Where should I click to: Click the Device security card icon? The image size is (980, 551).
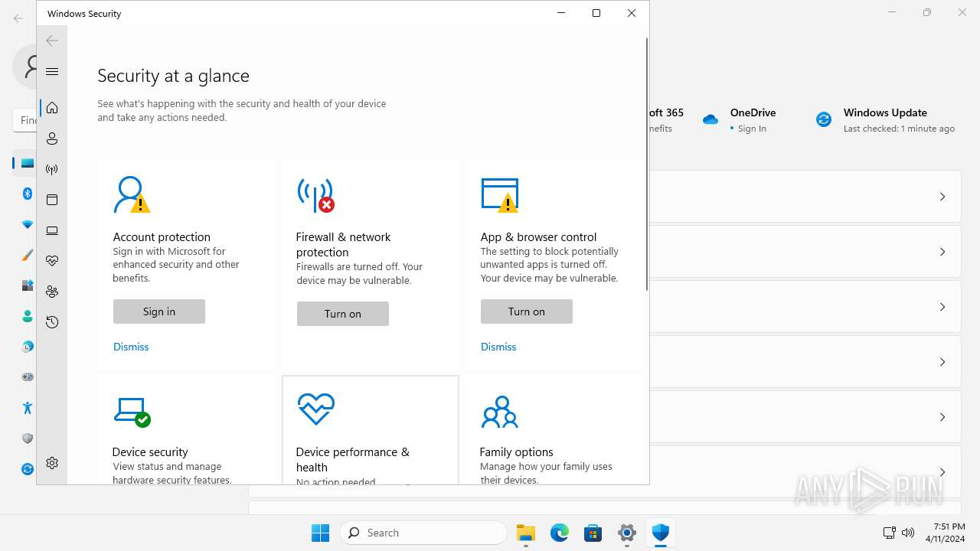(132, 411)
